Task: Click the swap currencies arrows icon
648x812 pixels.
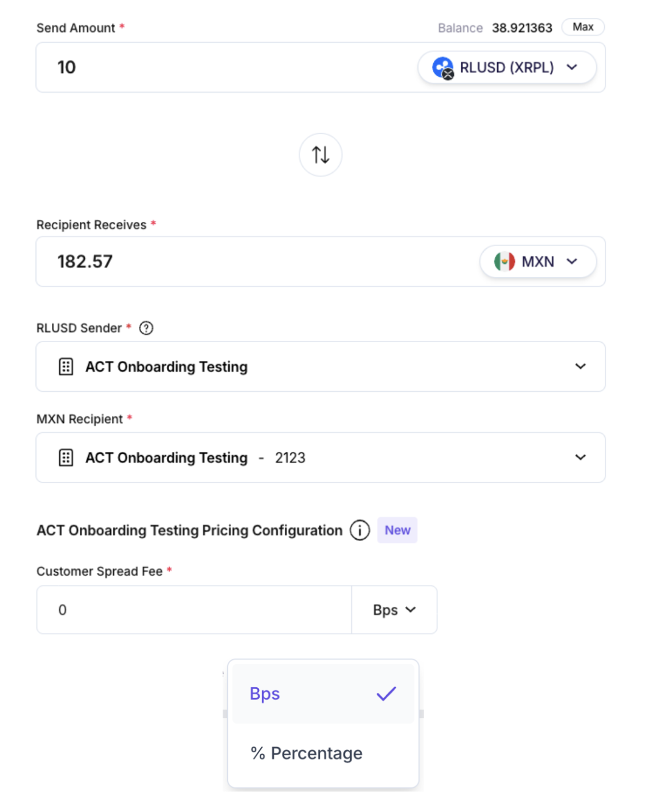Action: tap(321, 155)
